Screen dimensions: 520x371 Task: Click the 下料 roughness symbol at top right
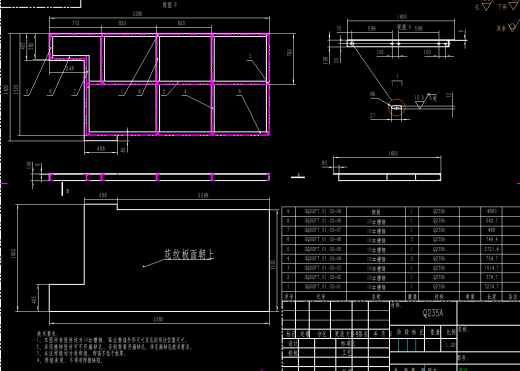(x=508, y=7)
